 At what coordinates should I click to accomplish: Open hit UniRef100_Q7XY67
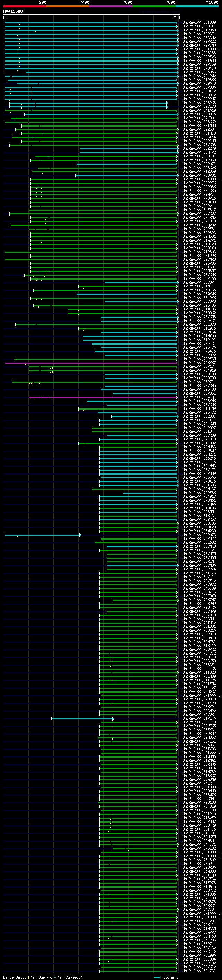click(199, 363)
